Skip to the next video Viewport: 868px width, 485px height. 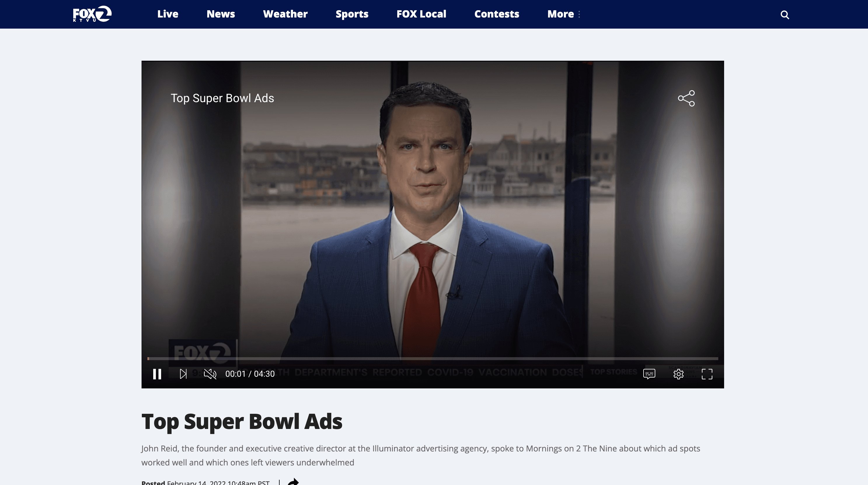pos(183,374)
